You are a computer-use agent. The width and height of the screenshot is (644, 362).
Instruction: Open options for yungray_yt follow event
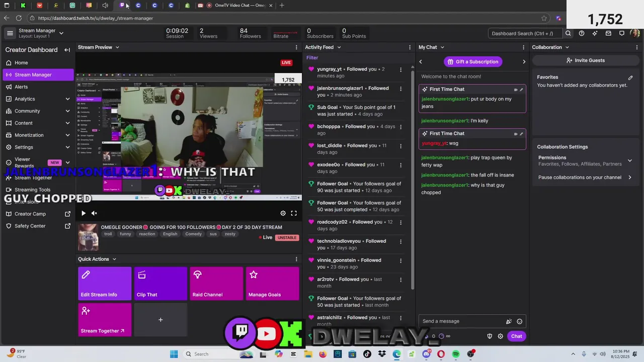400,69
